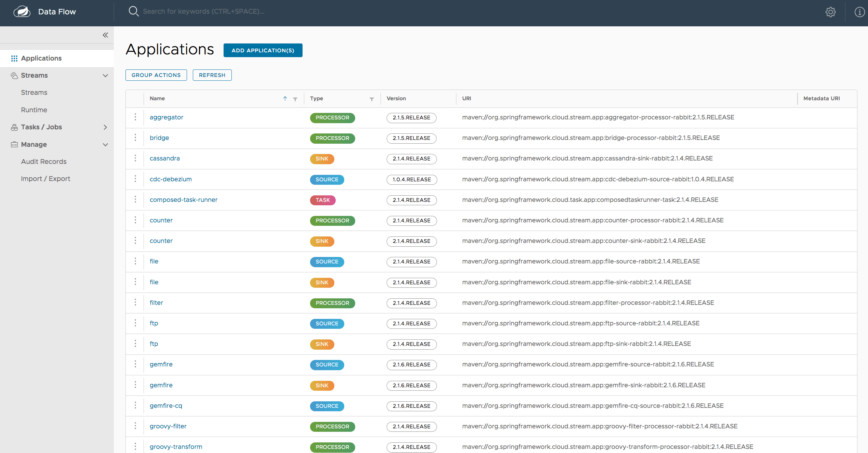
Task: Open the kebab menu on the aggregator row
Action: pos(135,117)
